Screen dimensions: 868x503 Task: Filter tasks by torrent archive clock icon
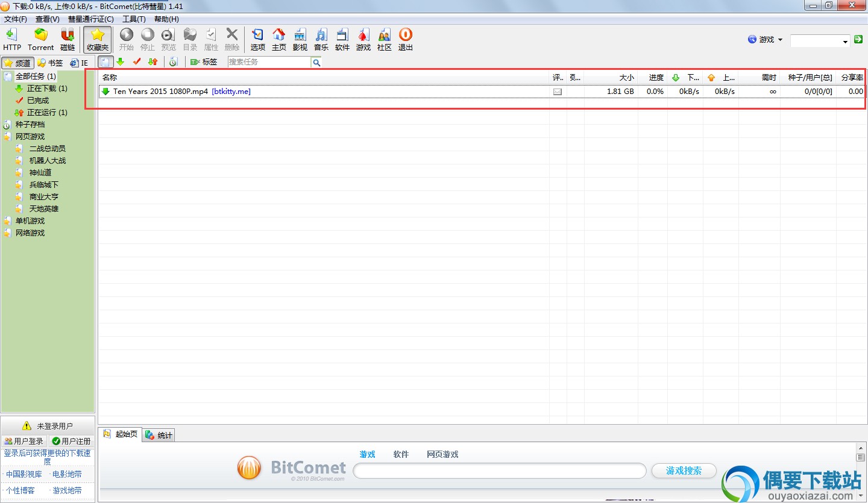coord(173,62)
